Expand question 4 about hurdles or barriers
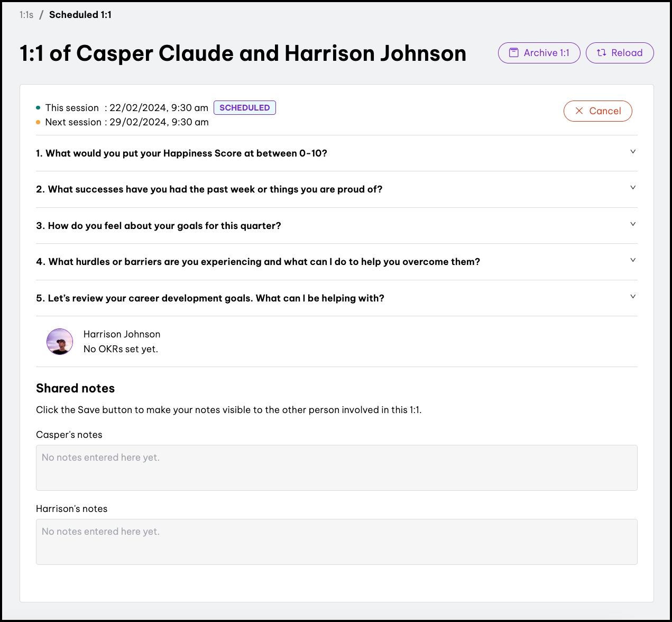Screen dimensions: 672x622 tap(632, 260)
